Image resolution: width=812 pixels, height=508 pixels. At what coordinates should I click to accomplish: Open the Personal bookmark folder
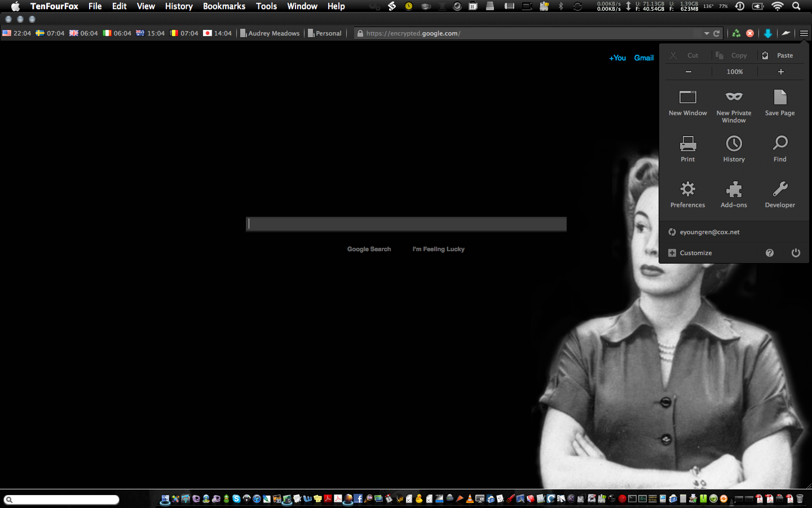click(x=325, y=33)
